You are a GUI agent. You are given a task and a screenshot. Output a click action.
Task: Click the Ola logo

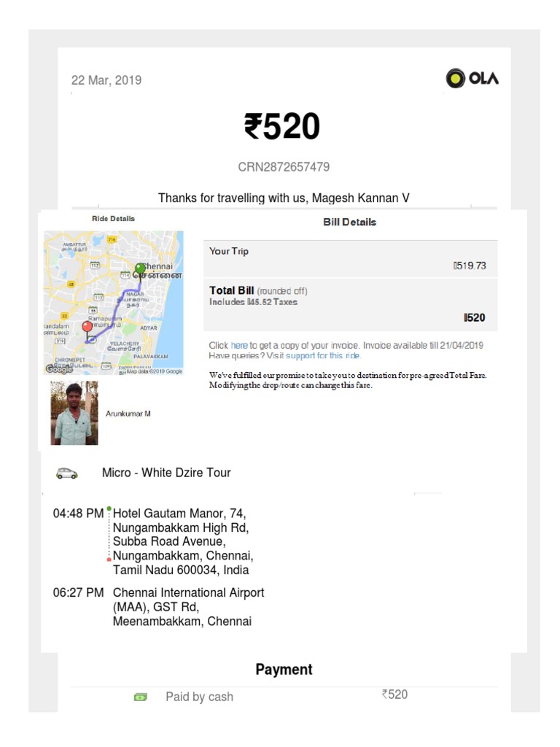[x=472, y=78]
